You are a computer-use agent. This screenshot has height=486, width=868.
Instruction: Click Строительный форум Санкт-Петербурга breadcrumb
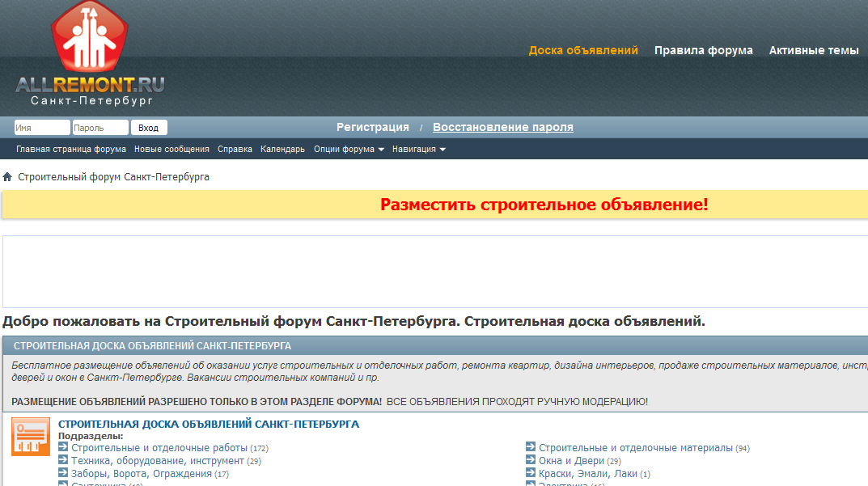tap(113, 177)
